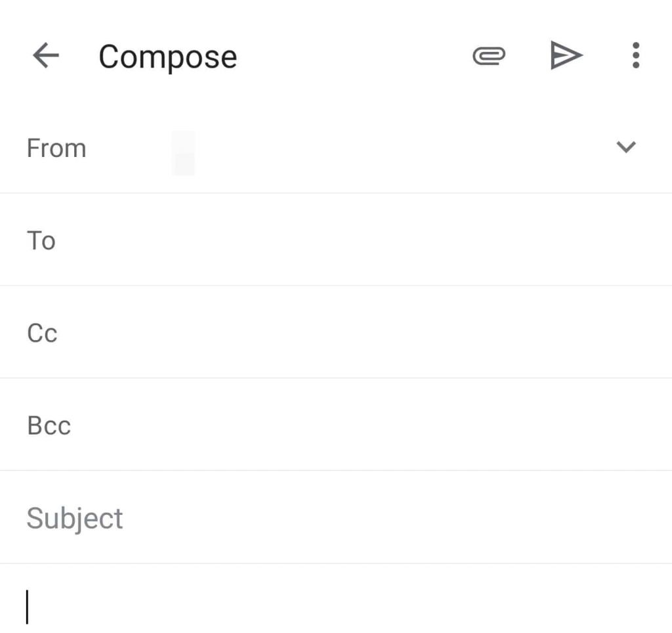Click the To recipient field
The image size is (672, 633).
tap(262, 240)
